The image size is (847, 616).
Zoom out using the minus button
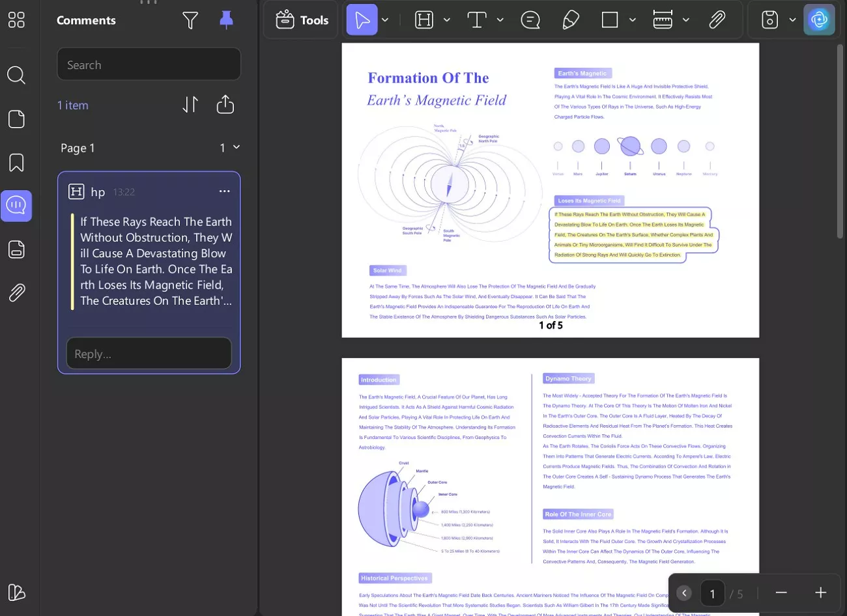coord(781,593)
